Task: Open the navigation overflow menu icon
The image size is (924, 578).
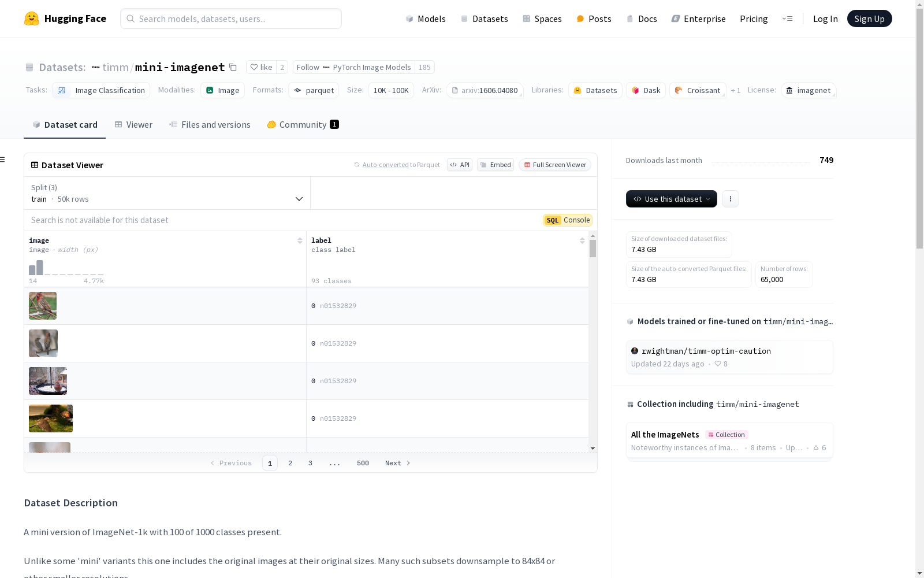Action: pos(787,18)
